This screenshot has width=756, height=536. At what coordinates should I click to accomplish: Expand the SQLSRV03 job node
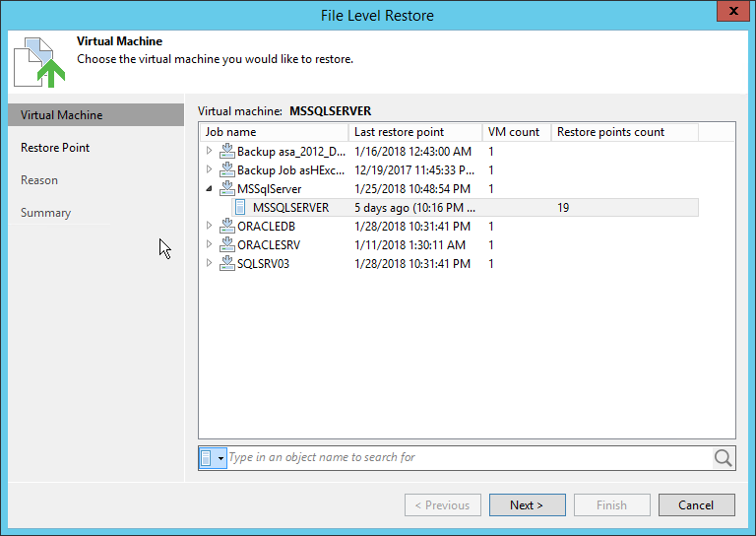[209, 263]
